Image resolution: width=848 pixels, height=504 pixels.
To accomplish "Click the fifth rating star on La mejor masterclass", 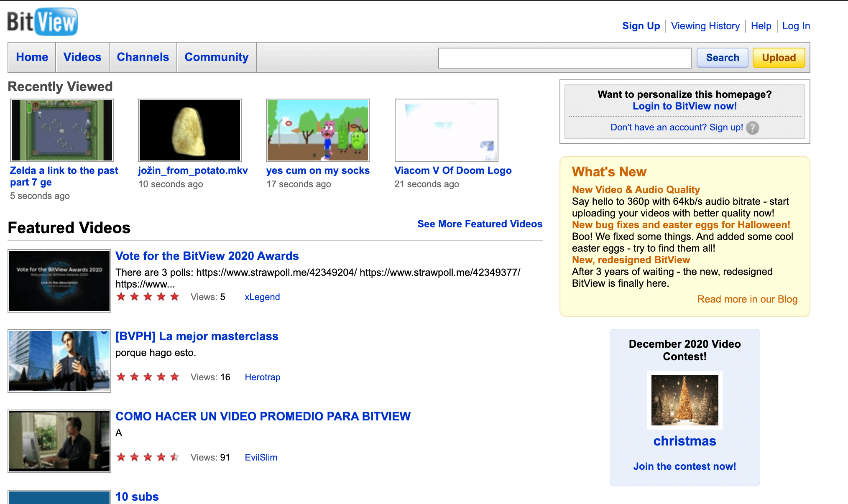I will 174,377.
